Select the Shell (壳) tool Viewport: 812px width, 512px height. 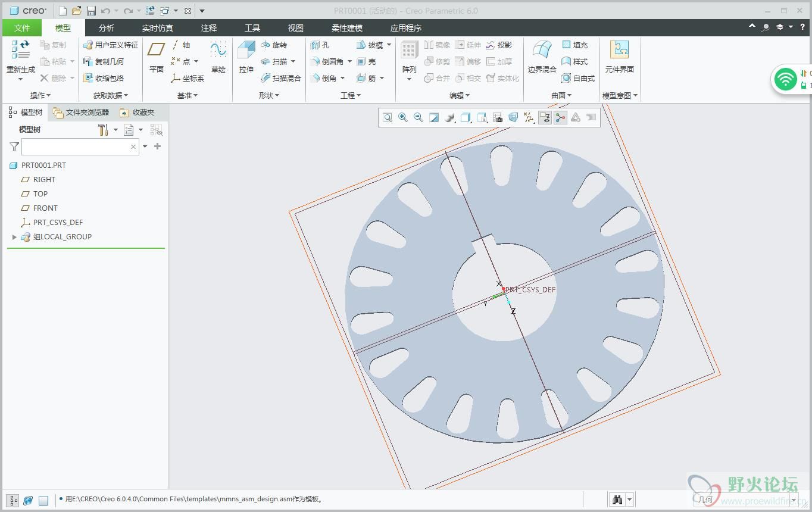click(366, 61)
